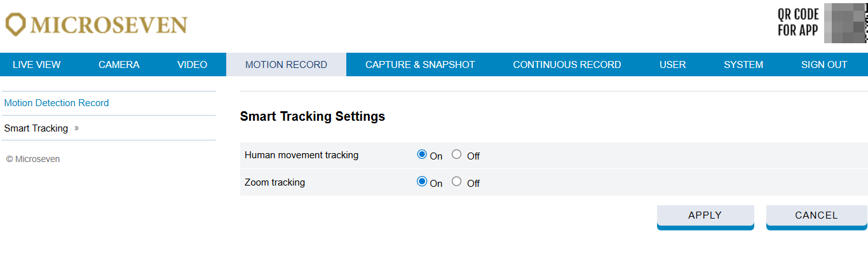Screen dimensions: 868x265
Task: Click the Microseven logo
Action: [x=97, y=25]
